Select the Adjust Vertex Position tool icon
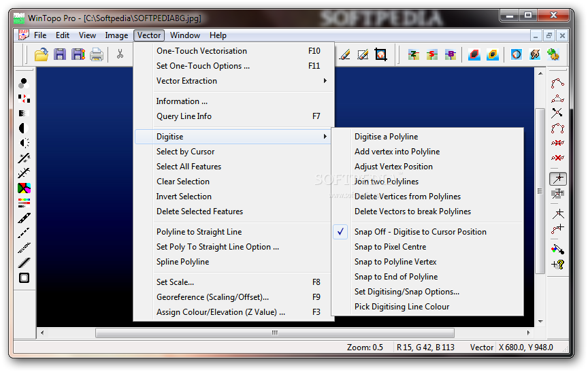 557,113
